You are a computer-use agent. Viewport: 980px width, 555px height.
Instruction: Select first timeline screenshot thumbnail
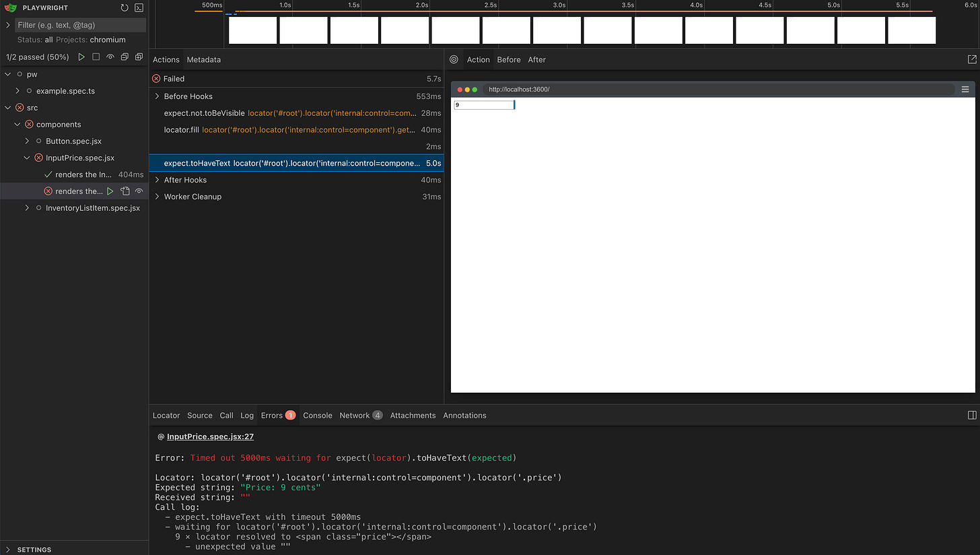pos(253,30)
